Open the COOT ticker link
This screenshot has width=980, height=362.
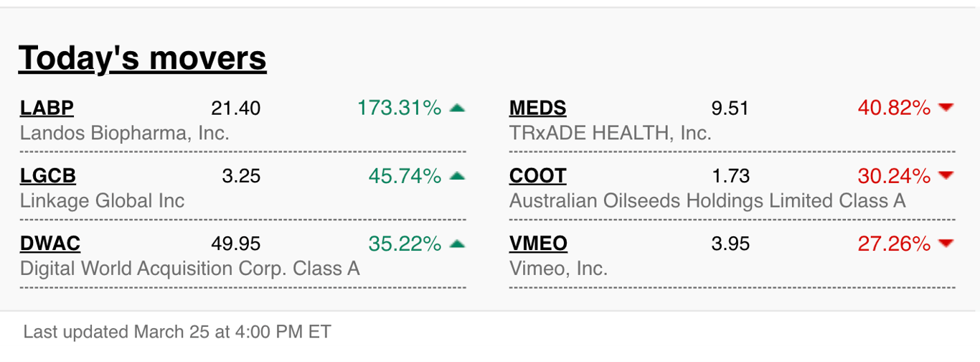537,176
